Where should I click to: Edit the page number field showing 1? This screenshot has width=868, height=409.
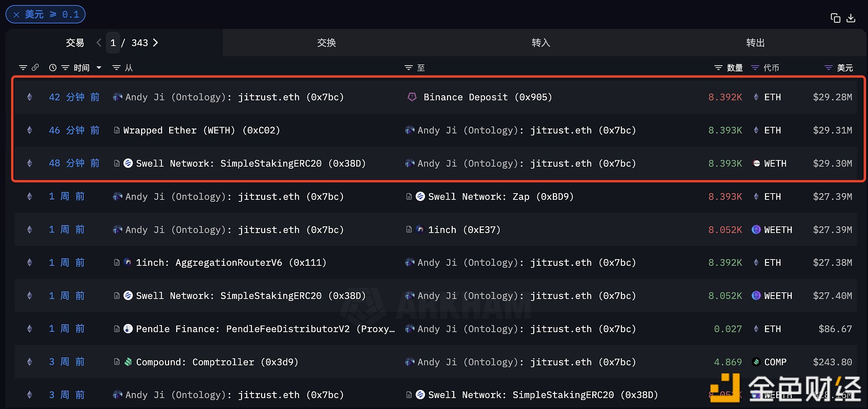tap(113, 43)
